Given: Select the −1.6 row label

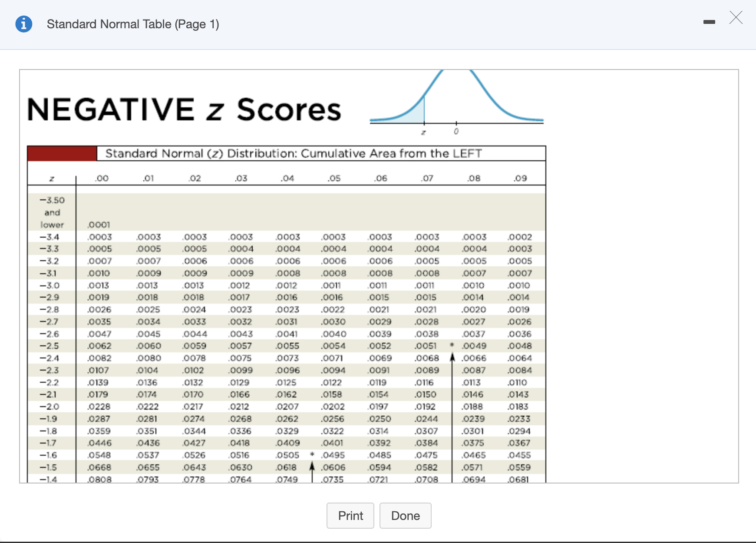Looking at the screenshot, I should tap(49, 455).
